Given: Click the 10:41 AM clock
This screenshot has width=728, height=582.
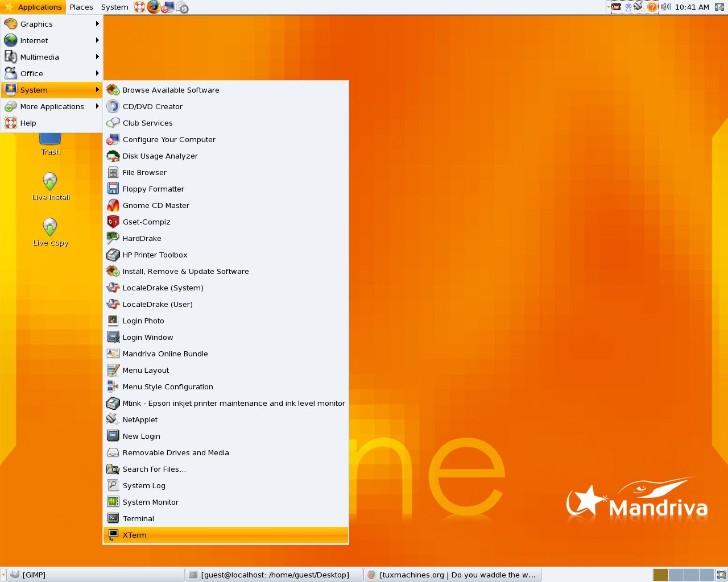Looking at the screenshot, I should pyautogui.click(x=692, y=7).
